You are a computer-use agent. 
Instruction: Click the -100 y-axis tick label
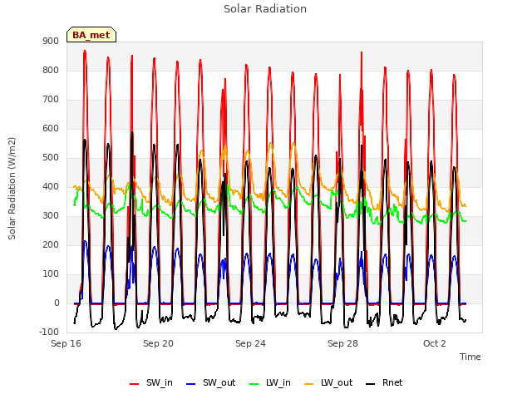[x=49, y=332]
